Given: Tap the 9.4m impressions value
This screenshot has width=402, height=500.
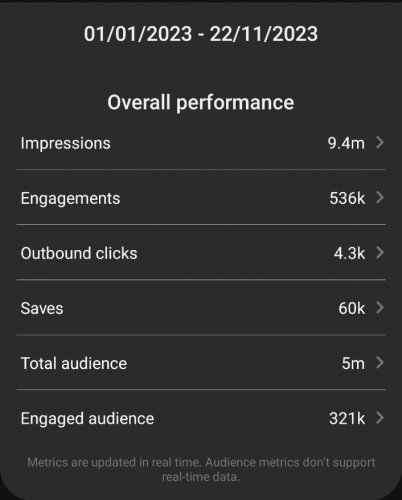Looking at the screenshot, I should coord(346,143).
